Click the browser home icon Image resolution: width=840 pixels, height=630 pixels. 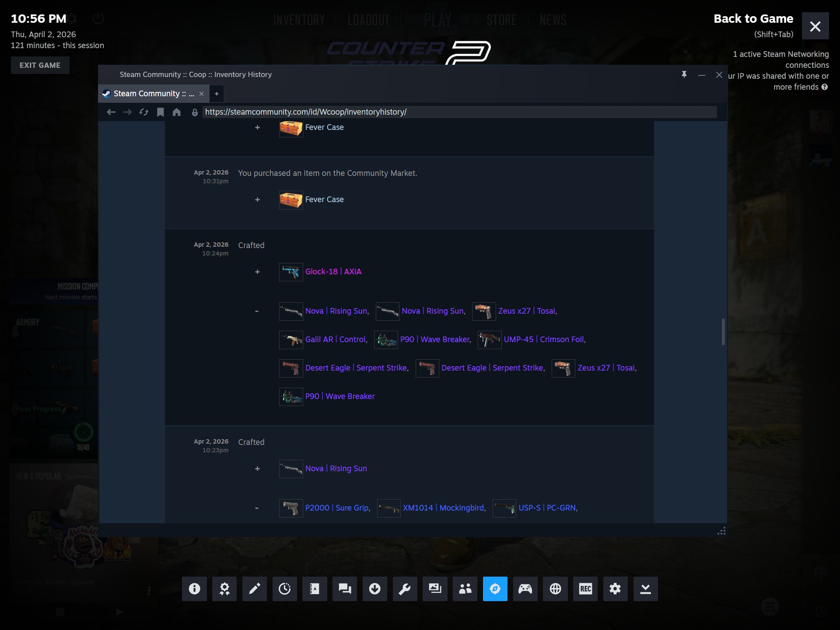pyautogui.click(x=177, y=112)
